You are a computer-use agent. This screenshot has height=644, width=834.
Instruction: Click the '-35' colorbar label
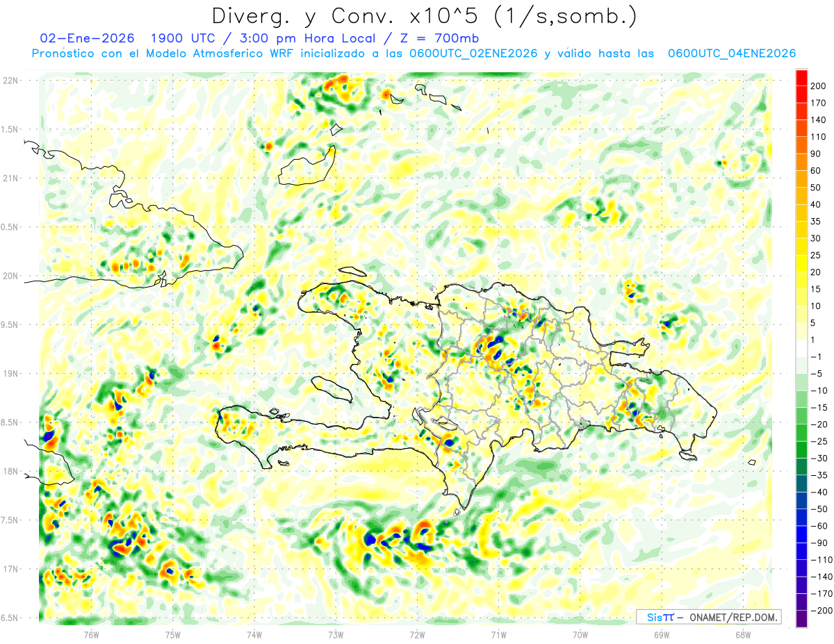click(x=818, y=475)
